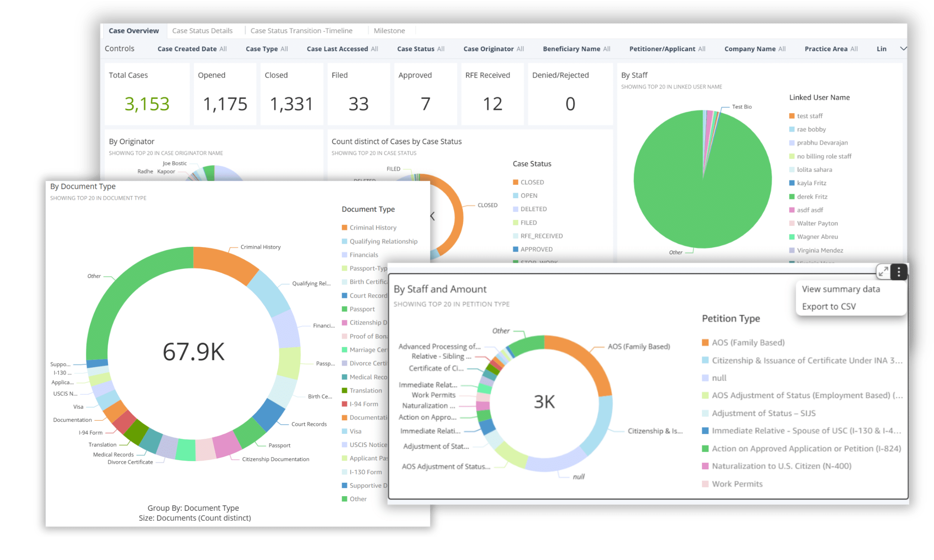Click the maximize visual expand icon
Viewport: 934px width, 560px height.
[883, 272]
